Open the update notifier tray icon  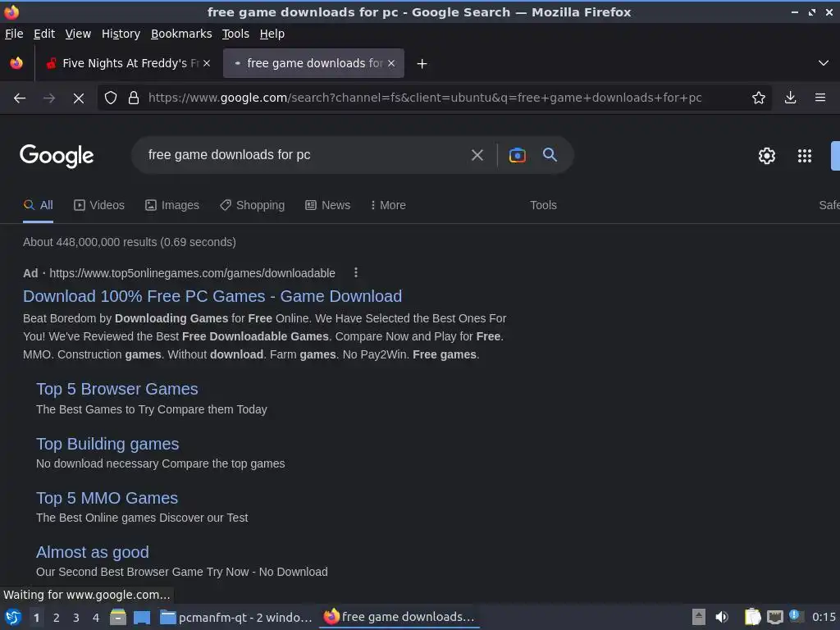[796, 617]
